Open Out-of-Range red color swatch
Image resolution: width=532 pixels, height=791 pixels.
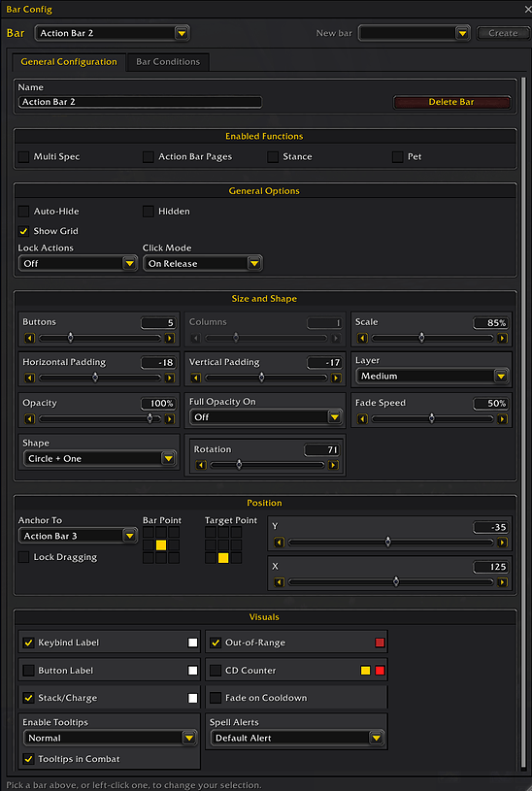click(381, 643)
